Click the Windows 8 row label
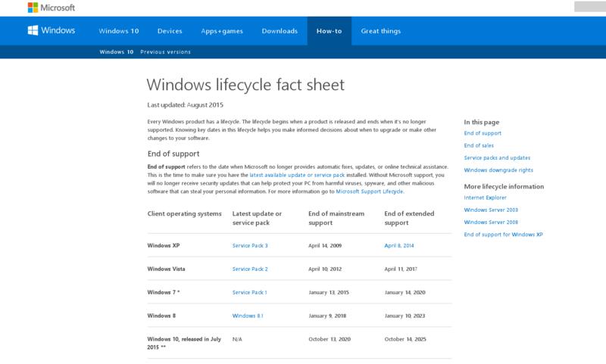The width and height of the screenshot is (606, 364). [161, 316]
